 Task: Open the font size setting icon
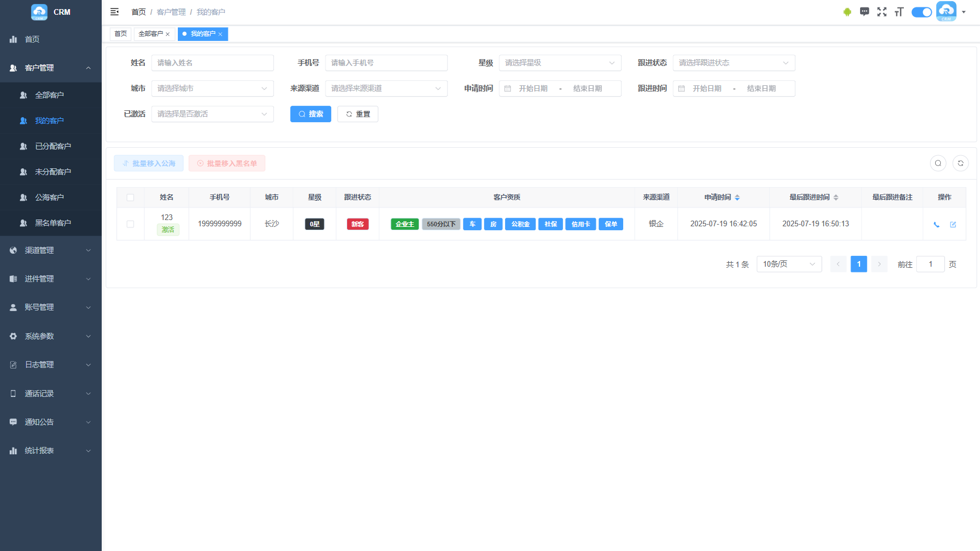[899, 12]
